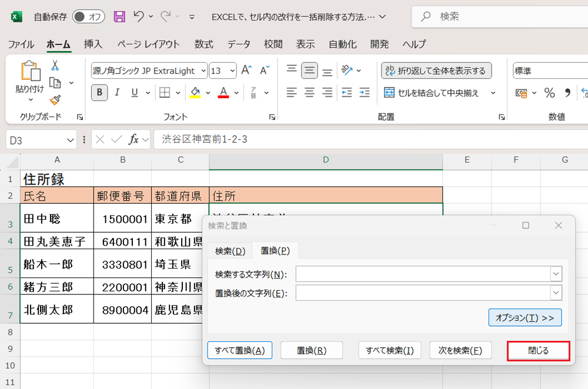This screenshot has height=389, width=588.
Task: Toggle middle vertical alignment
Action: (309, 70)
